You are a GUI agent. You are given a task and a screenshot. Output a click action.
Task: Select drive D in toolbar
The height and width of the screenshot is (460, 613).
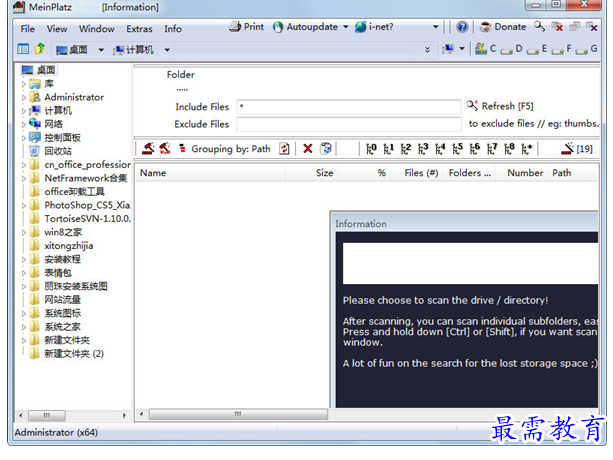(512, 49)
